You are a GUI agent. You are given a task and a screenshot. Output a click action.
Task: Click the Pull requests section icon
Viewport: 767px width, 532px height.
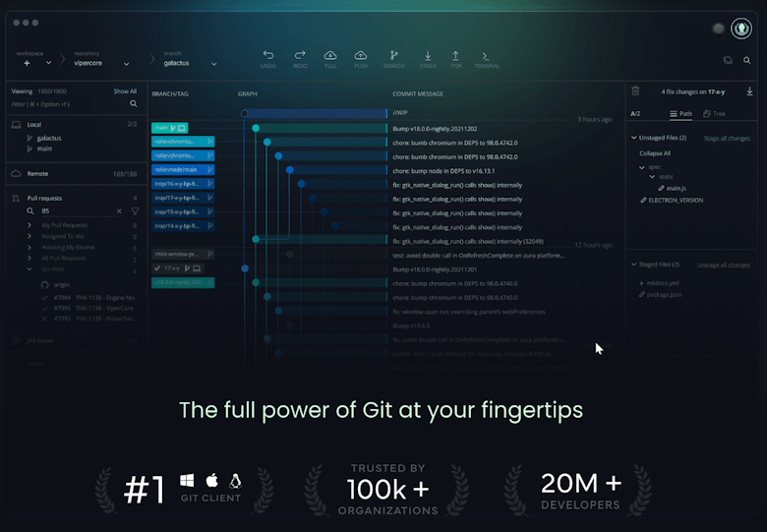coord(16,198)
